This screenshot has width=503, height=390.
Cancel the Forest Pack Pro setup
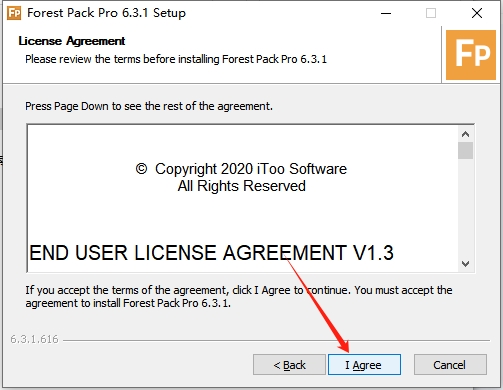(450, 364)
